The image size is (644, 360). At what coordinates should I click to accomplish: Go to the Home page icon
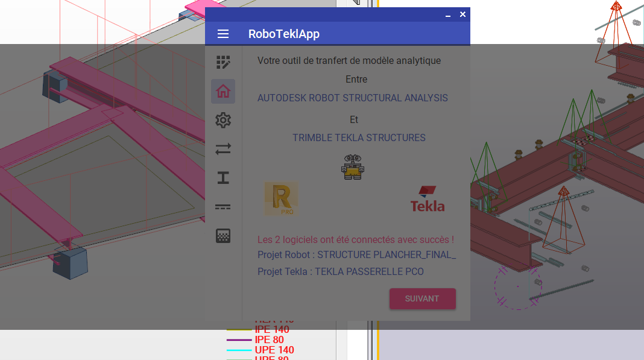[223, 91]
